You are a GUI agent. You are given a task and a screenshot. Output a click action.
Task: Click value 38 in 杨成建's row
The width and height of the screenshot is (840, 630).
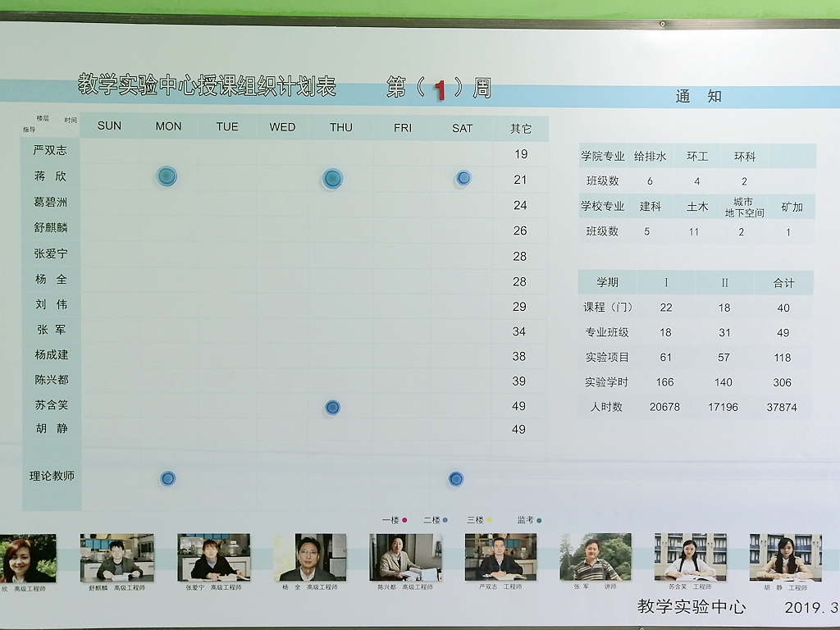pyautogui.click(x=518, y=356)
